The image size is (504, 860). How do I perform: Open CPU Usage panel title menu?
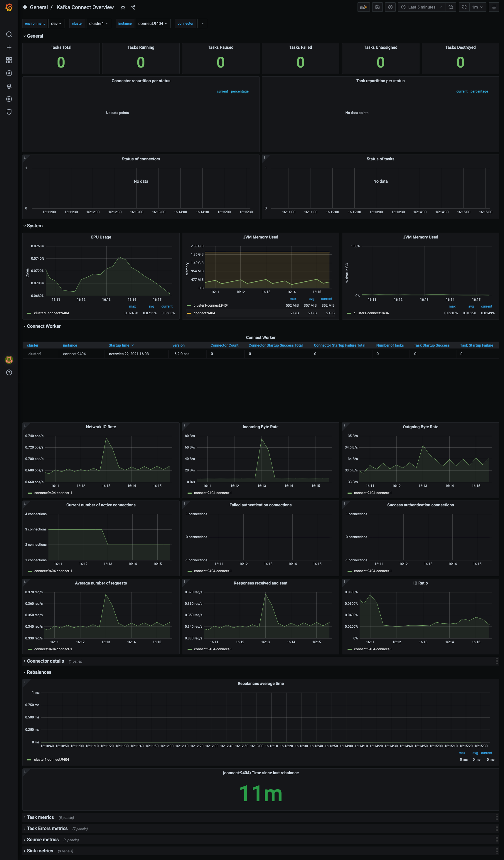(x=101, y=237)
